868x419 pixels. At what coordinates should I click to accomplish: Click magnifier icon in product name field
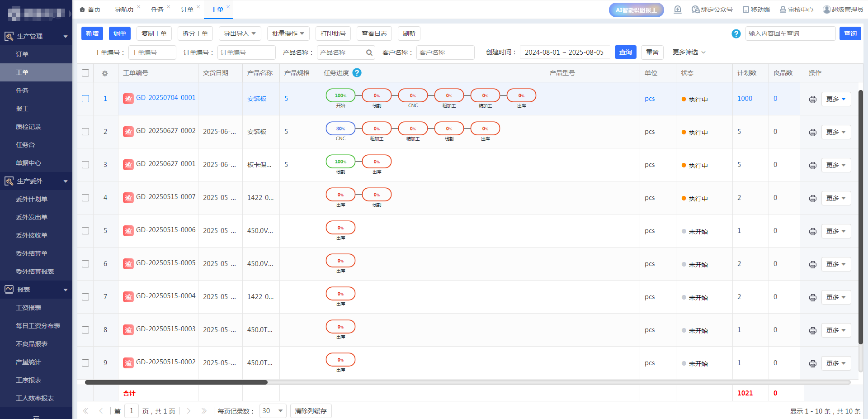(369, 53)
